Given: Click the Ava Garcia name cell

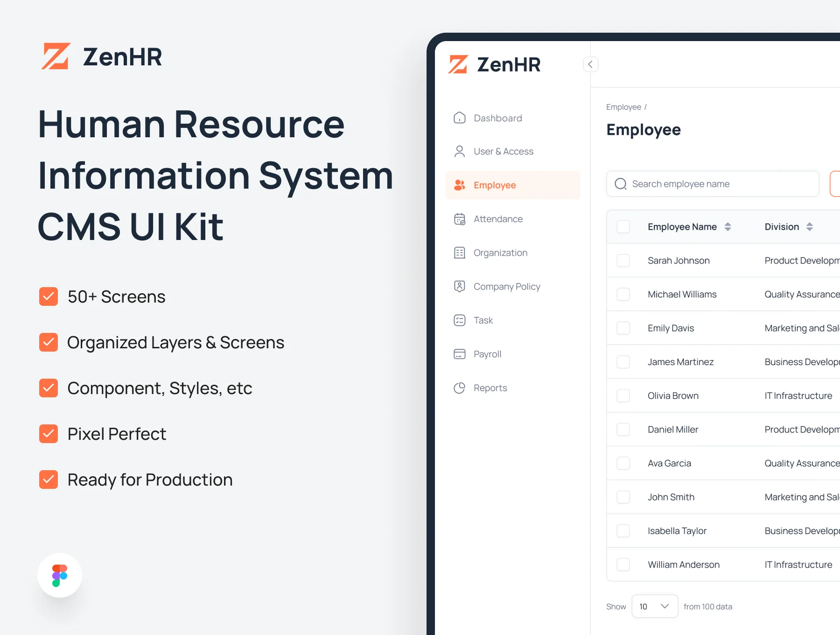Looking at the screenshot, I should click(x=669, y=463).
